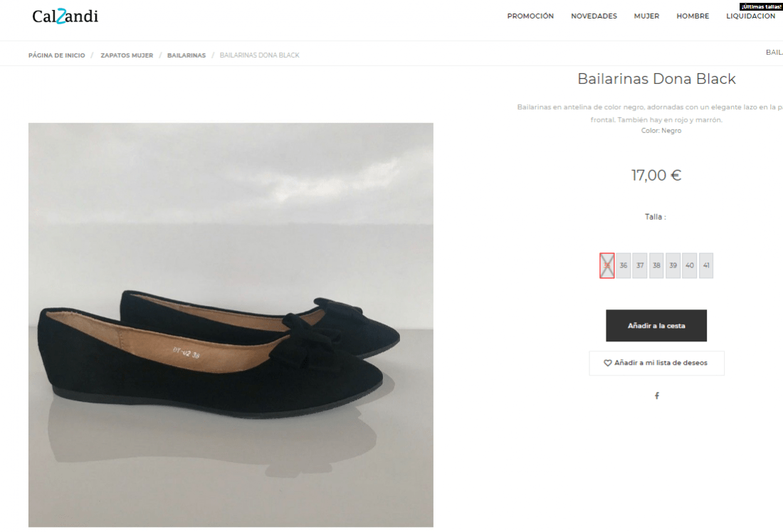Pick size 41
This screenshot has width=783, height=532.
tap(705, 265)
